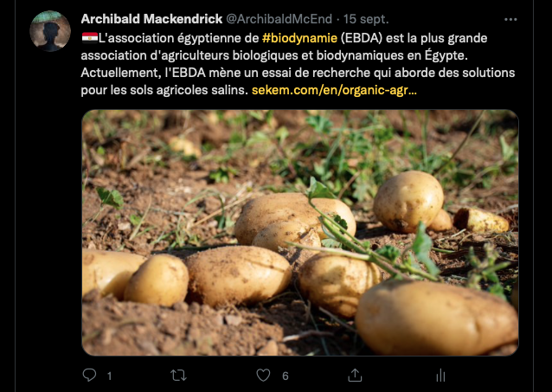Screen dimensions: 552x392
Task: Click the reply count number 1
Action: 110,376
